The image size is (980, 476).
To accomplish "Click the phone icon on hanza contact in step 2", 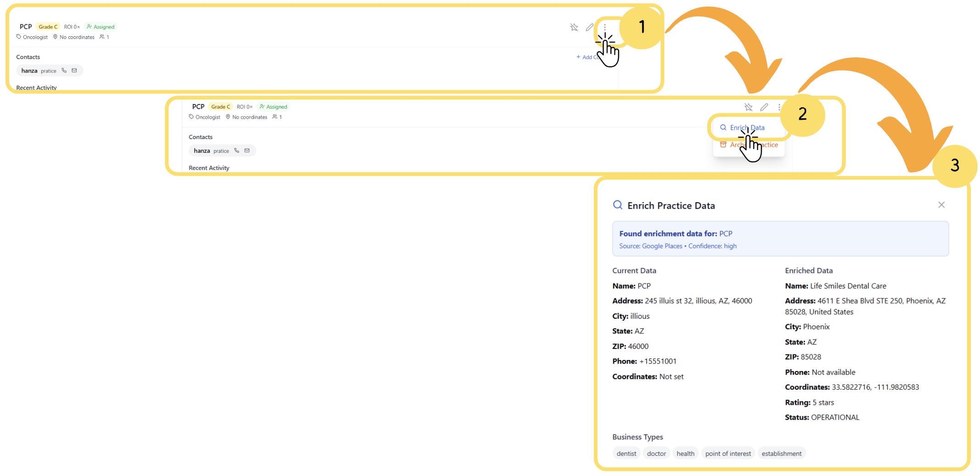I will [x=237, y=150].
